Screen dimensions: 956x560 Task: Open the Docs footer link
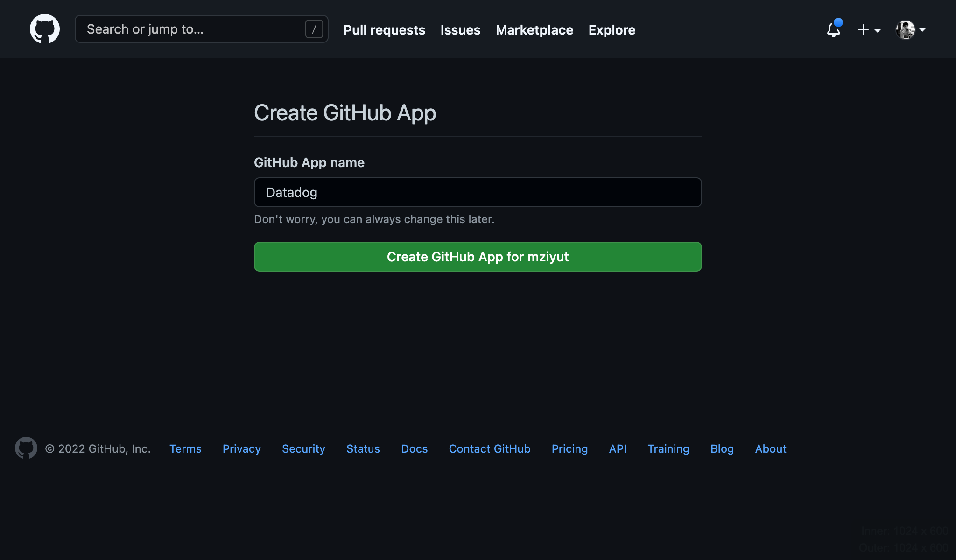point(414,448)
